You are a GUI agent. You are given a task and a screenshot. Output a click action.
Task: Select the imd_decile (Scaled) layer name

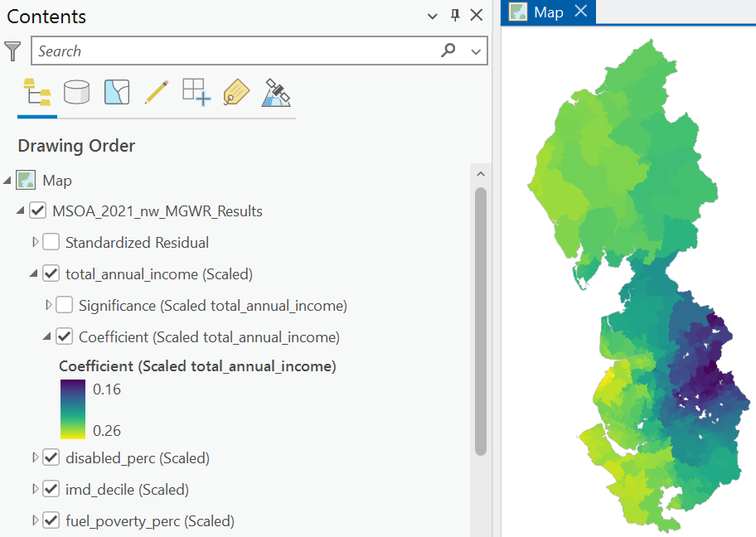128,489
